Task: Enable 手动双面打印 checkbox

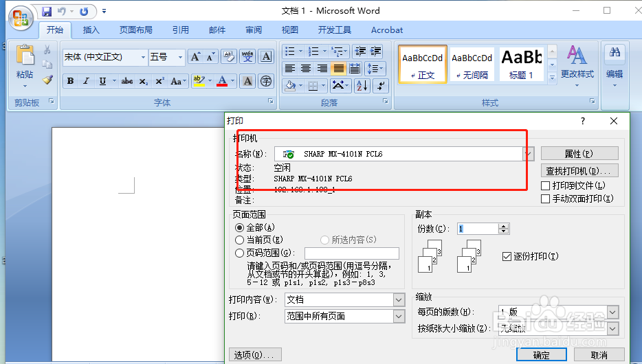Action: tap(545, 198)
